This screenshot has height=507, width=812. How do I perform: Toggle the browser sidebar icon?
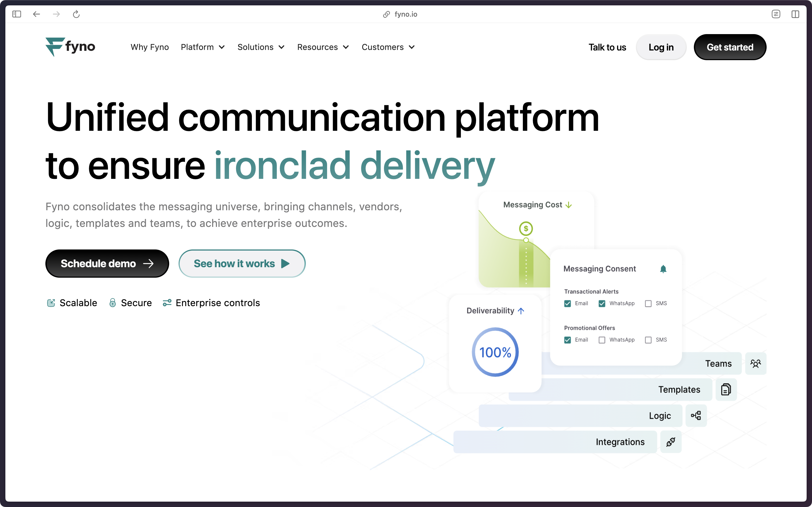[16, 14]
